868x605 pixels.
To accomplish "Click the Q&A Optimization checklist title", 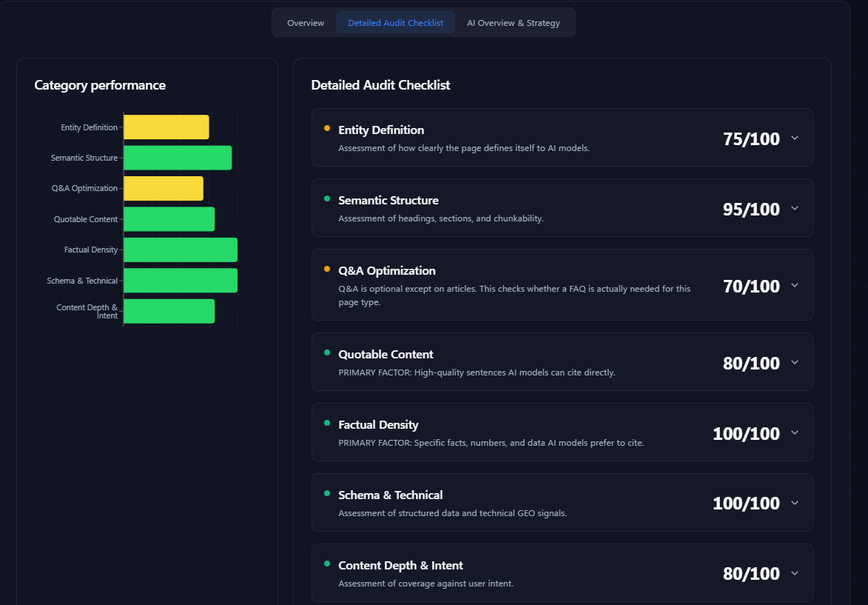I will [x=386, y=270].
